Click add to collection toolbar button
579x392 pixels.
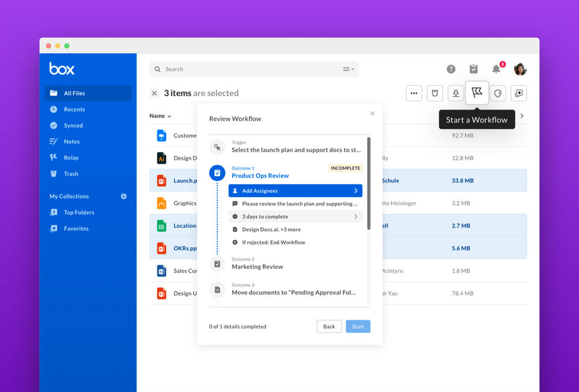[x=519, y=93]
